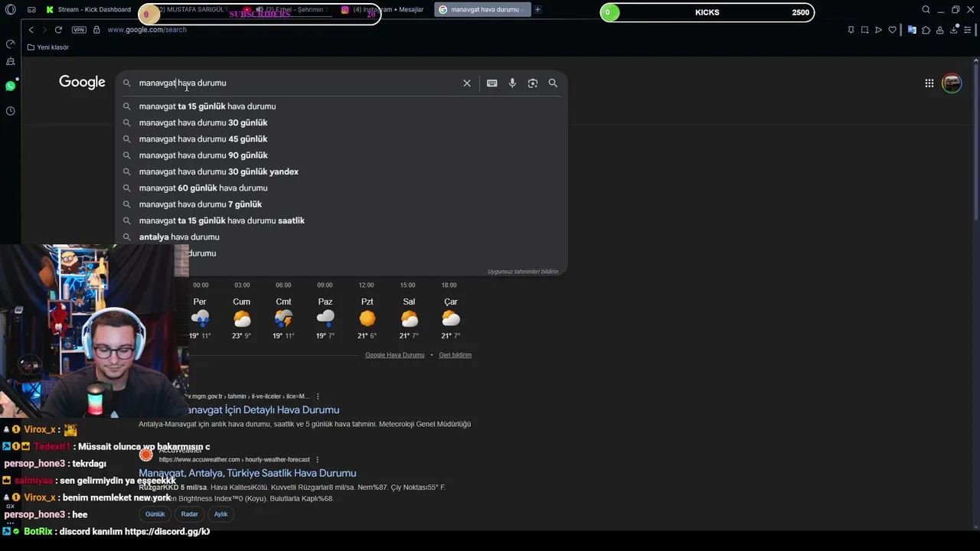Open the Google apps grid
Viewport: 980px width, 551px height.
[929, 83]
